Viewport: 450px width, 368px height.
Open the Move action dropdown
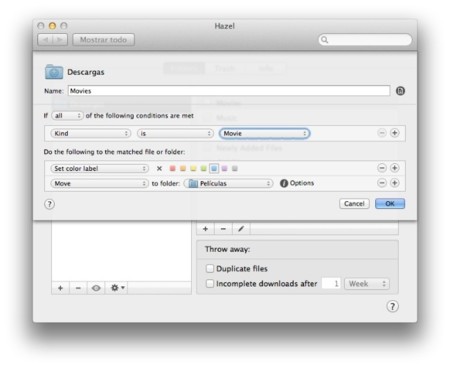pos(99,183)
